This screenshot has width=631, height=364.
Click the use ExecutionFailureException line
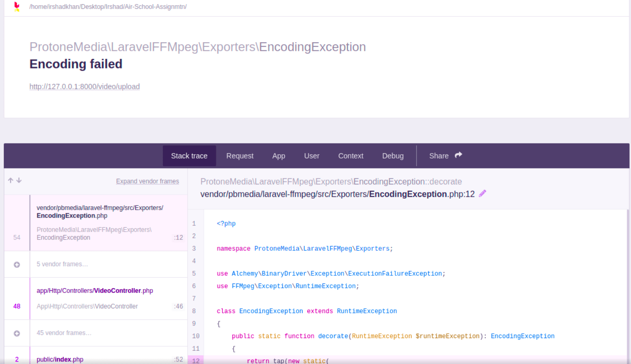point(331,274)
